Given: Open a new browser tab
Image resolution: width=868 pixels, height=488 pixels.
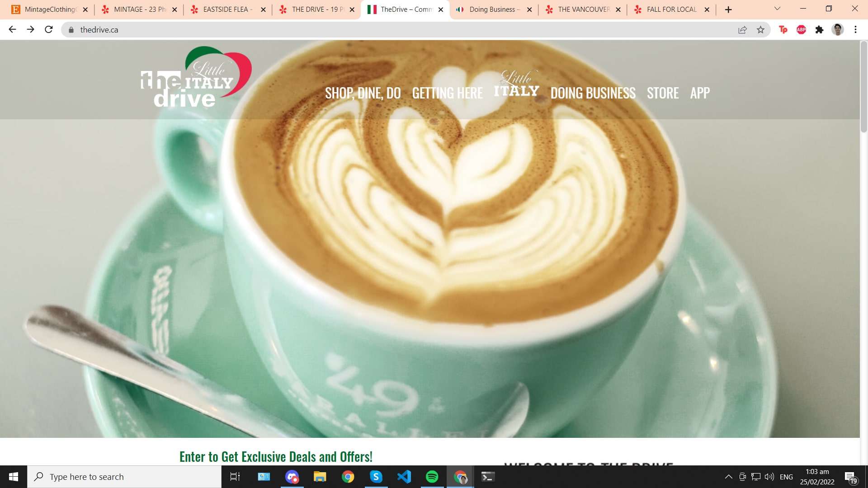Looking at the screenshot, I should (x=728, y=9).
